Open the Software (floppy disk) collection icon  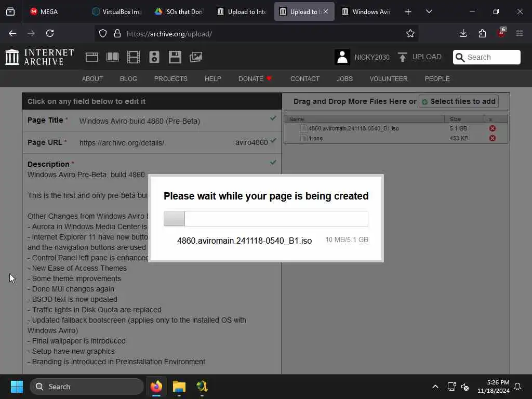(175, 57)
